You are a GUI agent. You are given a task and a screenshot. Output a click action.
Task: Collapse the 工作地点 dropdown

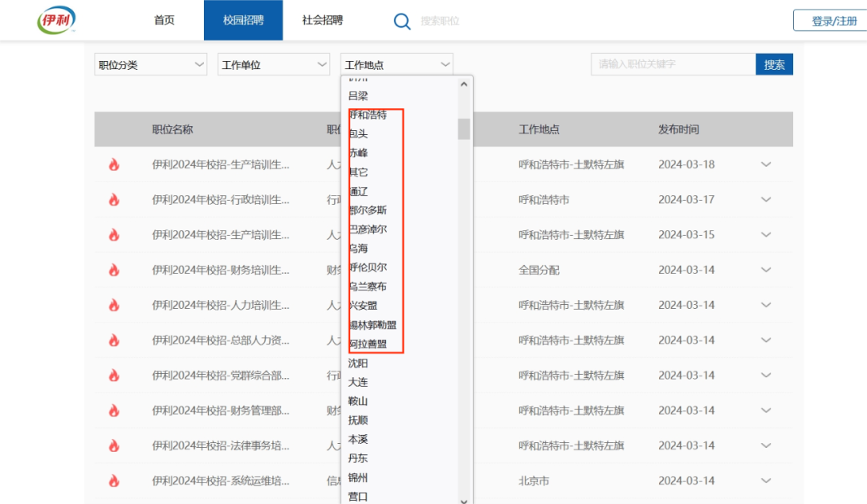click(x=397, y=65)
